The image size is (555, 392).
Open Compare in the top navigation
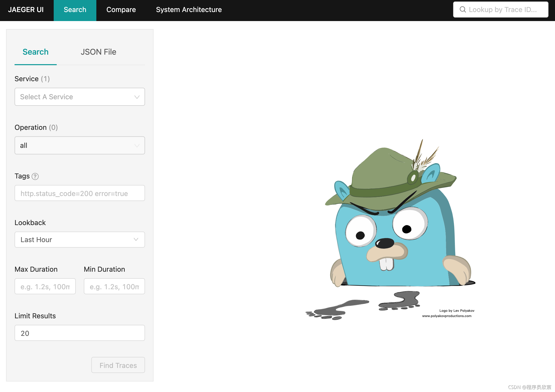tap(121, 10)
